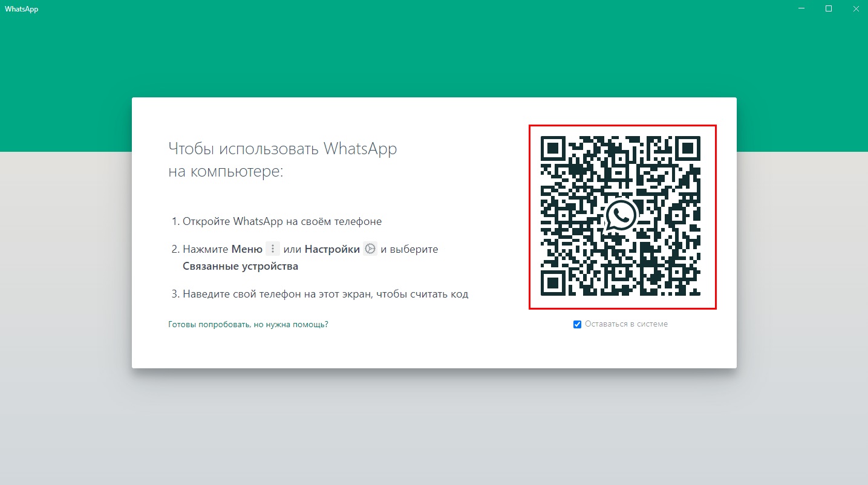
Task: Click the bold word "Меню" in step 2
Action: (247, 249)
